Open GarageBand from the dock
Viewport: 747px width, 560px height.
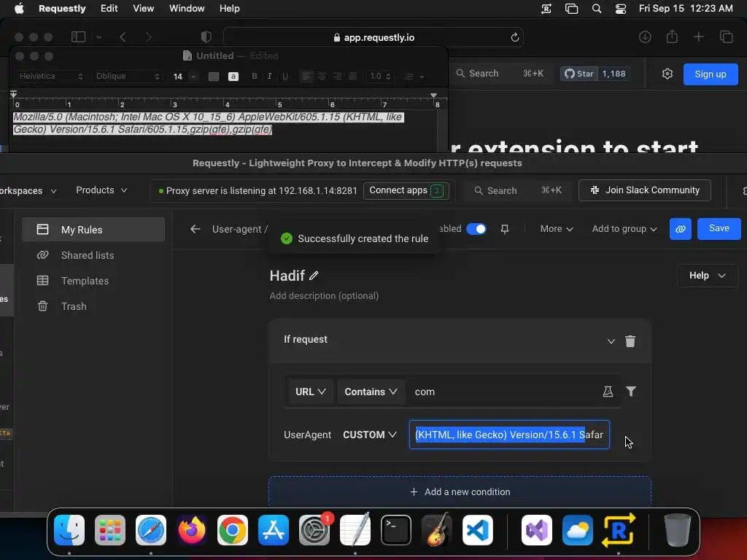[x=437, y=529]
